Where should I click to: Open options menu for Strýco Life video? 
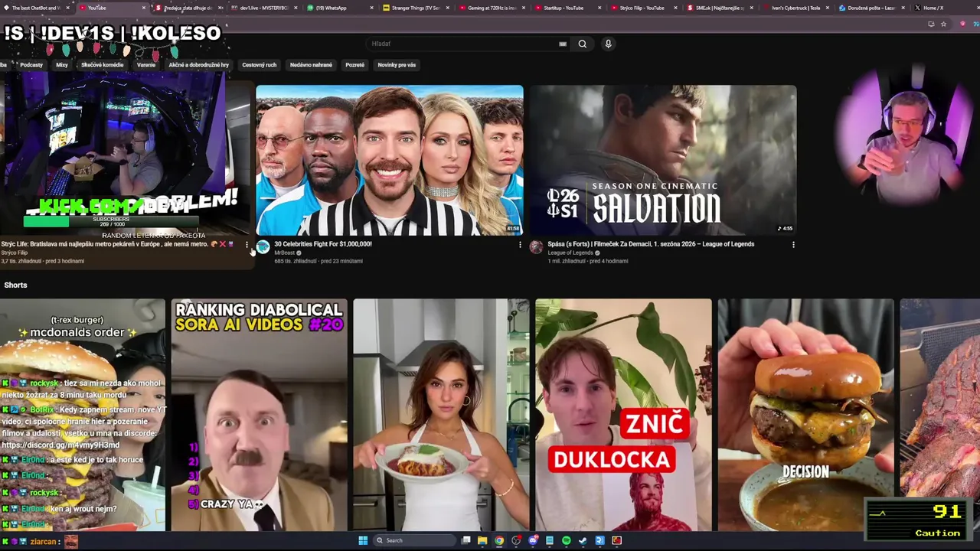coord(247,245)
